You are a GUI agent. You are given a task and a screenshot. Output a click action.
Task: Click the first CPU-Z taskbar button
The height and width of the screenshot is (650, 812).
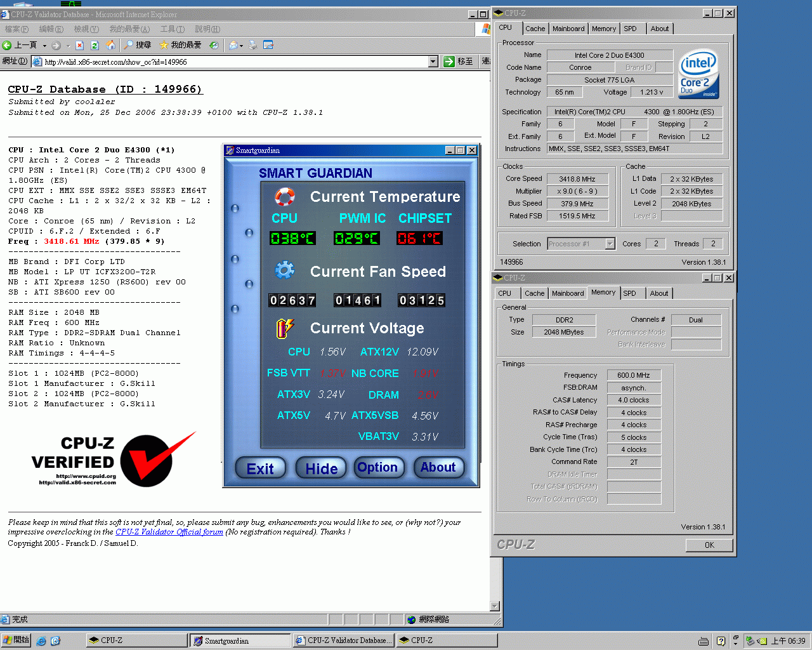coord(136,640)
